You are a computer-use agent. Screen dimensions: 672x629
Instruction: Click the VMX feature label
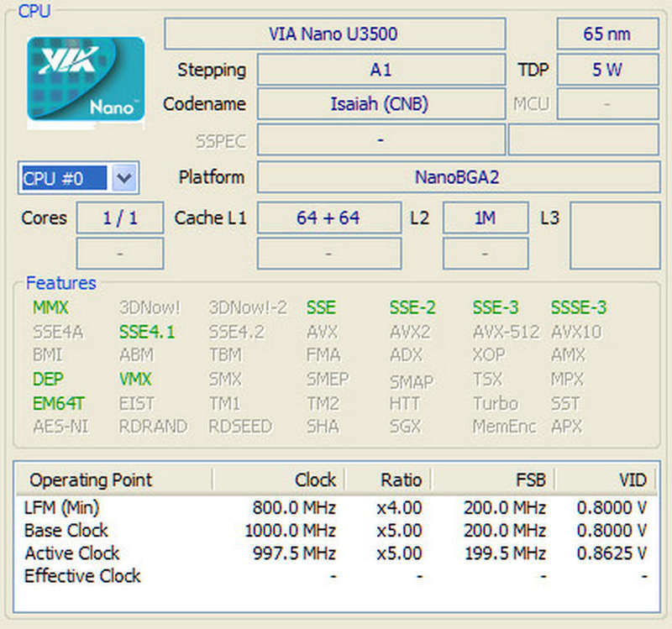(135, 380)
